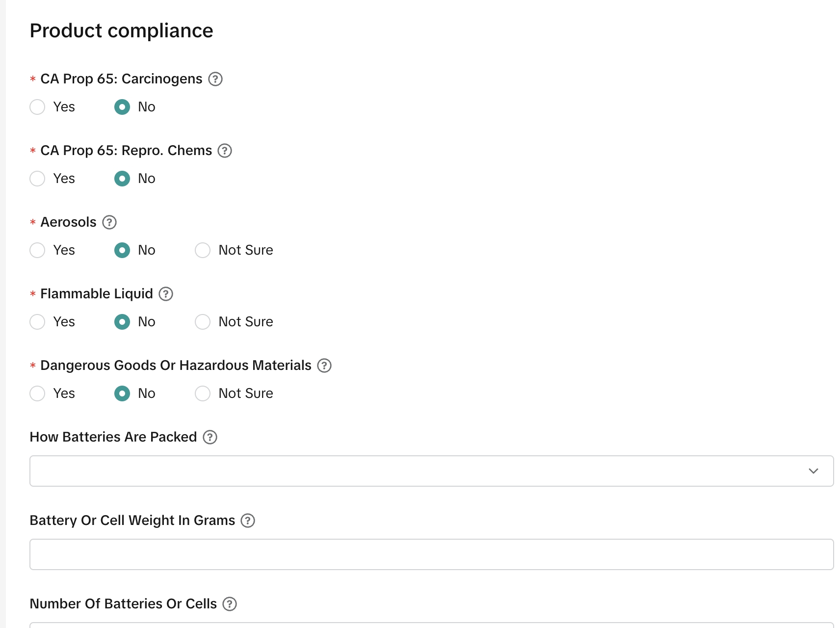Screen dimensions: 840x628
Task: Open help for CA Prop 65: Carcinogens
Action: [215, 79]
